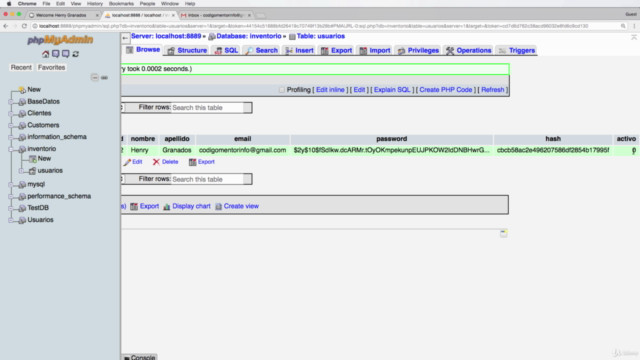Collapse the inventorio database node
Viewport: 640px width, 360px height.
[x=11, y=149]
